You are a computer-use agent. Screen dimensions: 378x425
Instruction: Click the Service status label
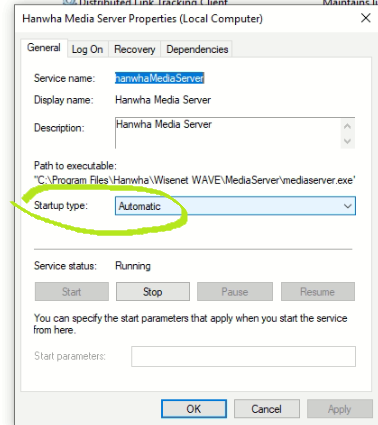pyautogui.click(x=65, y=266)
